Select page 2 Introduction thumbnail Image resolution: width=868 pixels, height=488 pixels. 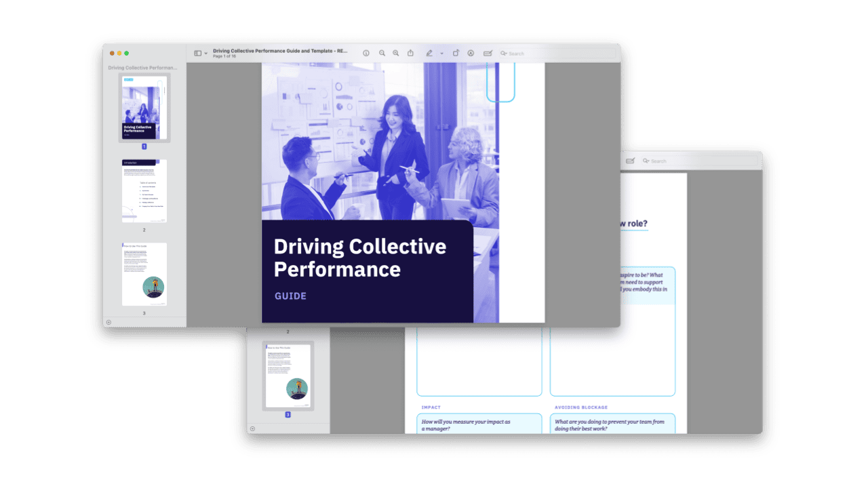tap(144, 191)
